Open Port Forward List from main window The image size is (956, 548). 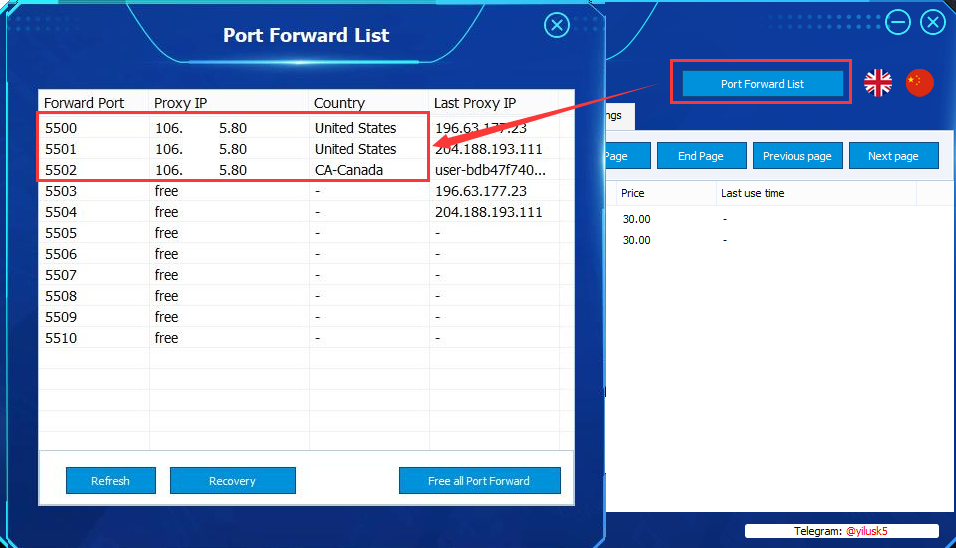click(x=762, y=84)
